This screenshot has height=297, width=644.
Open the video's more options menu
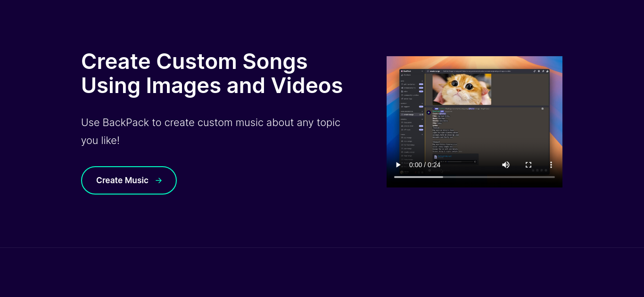pos(551,165)
